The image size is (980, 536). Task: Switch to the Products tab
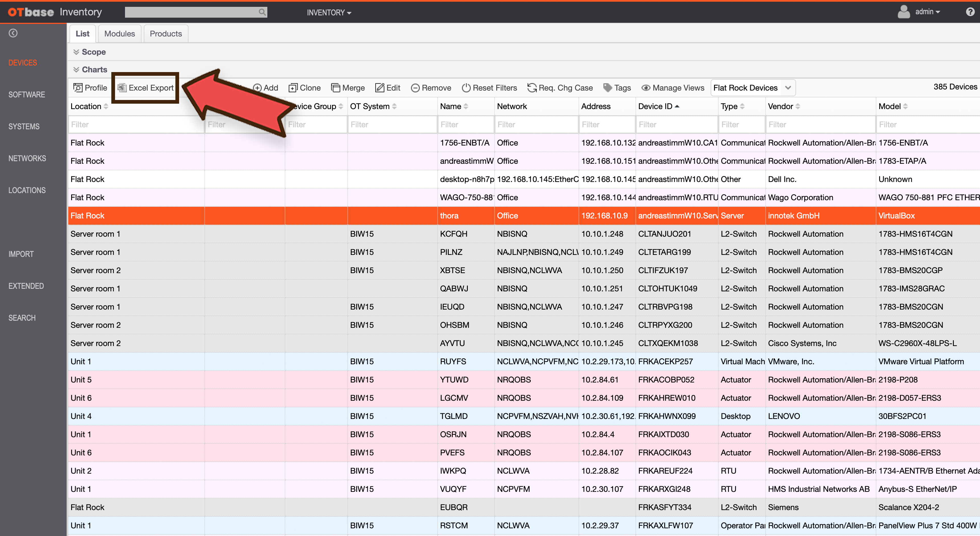point(165,34)
